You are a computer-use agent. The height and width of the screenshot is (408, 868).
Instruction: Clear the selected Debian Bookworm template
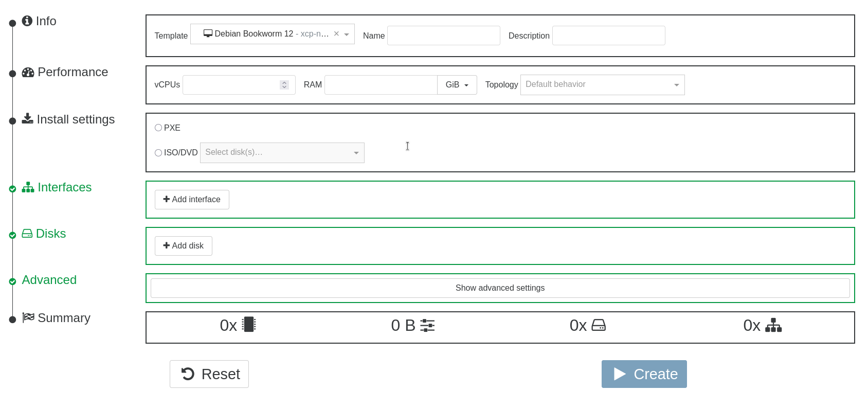336,34
